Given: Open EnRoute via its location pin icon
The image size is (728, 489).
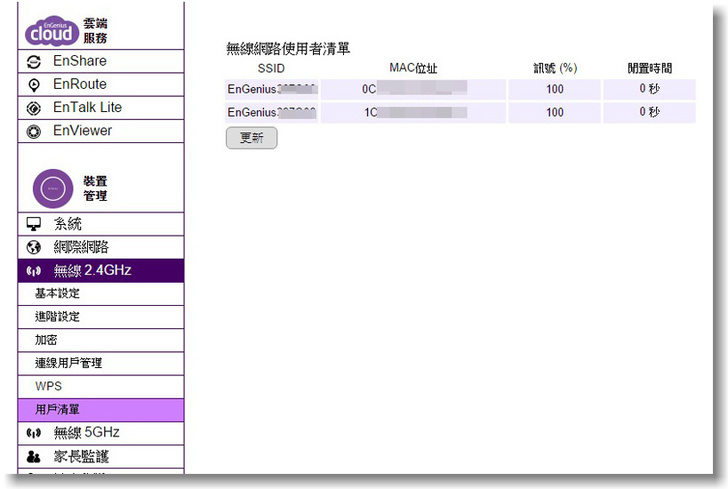Looking at the screenshot, I should coord(33,85).
